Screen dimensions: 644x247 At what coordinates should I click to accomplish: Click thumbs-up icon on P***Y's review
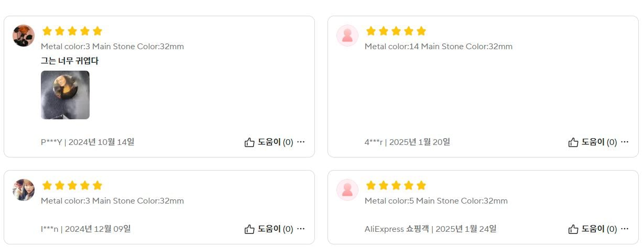tap(249, 142)
